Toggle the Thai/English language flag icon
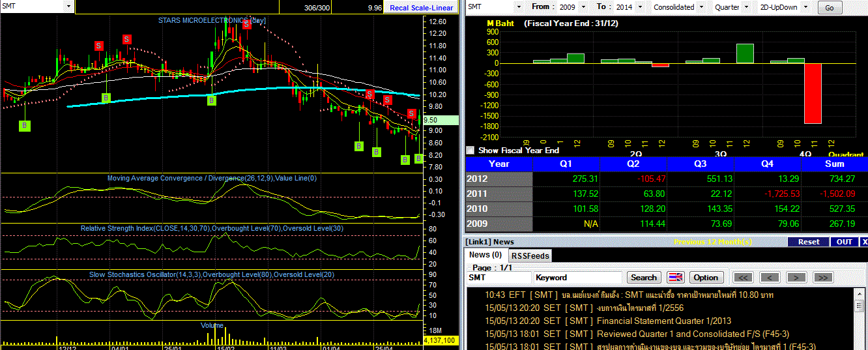 pos(676,278)
